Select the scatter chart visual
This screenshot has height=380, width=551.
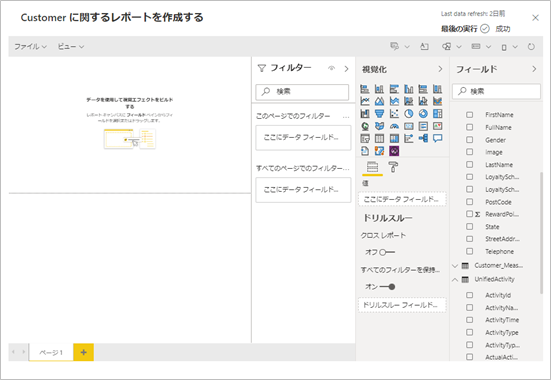[394, 114]
